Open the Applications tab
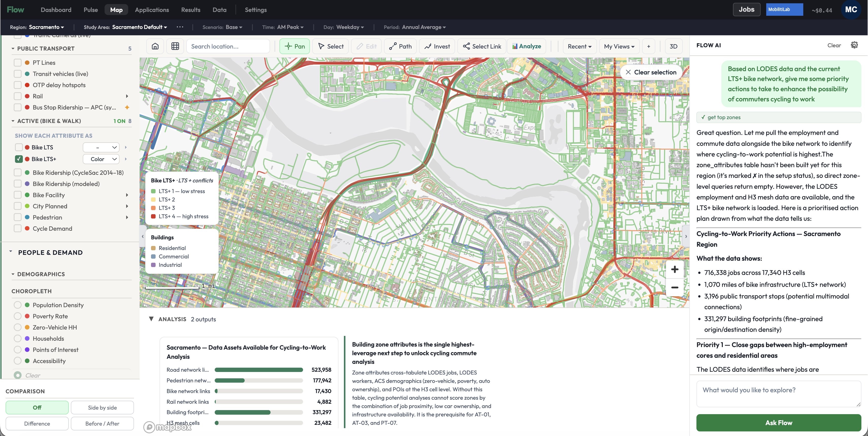Screen dimensions: 868x436 click(152, 9)
